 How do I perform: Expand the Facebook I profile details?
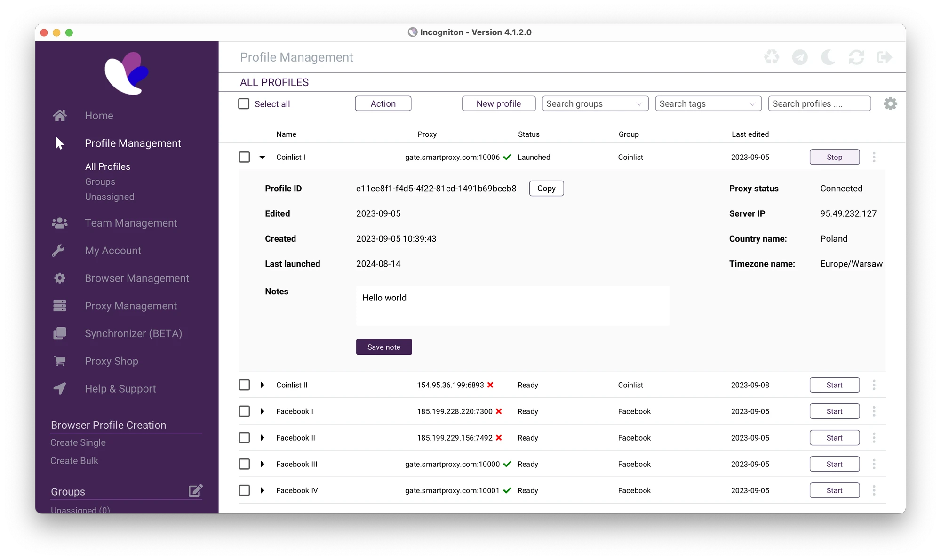coord(263,411)
